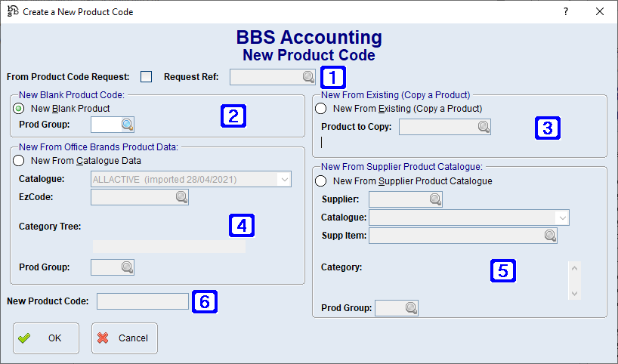Choose New From Existing (Copy a Product)
Viewport: 618px width, 364px height.
click(x=321, y=109)
